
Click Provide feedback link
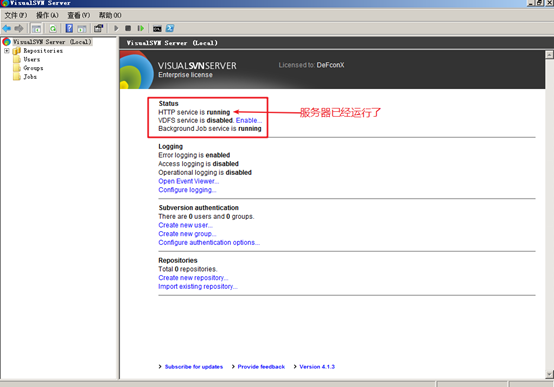click(x=261, y=367)
